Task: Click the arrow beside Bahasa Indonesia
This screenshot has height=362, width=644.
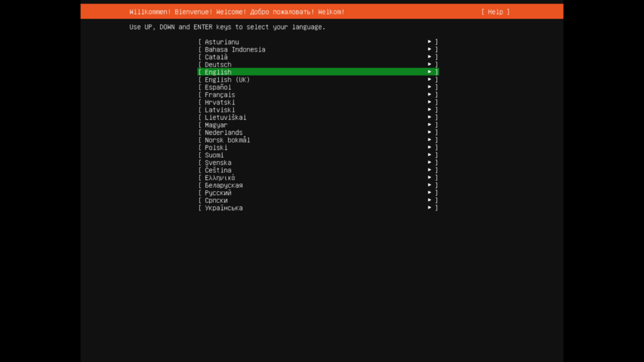Action: [x=430, y=49]
